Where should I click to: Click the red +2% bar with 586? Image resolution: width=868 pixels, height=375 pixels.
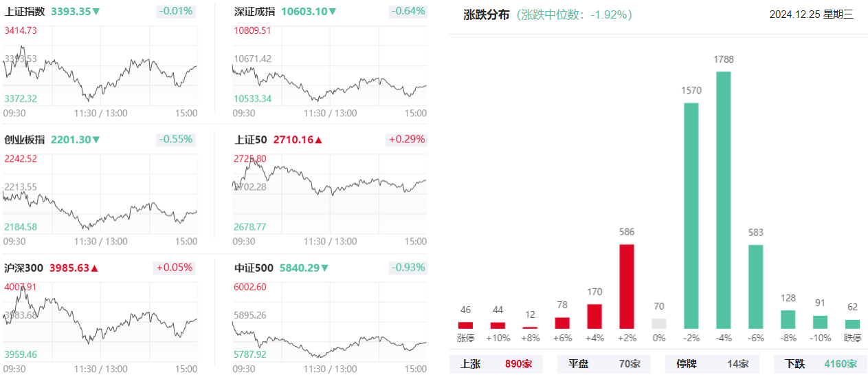pyautogui.click(x=627, y=286)
